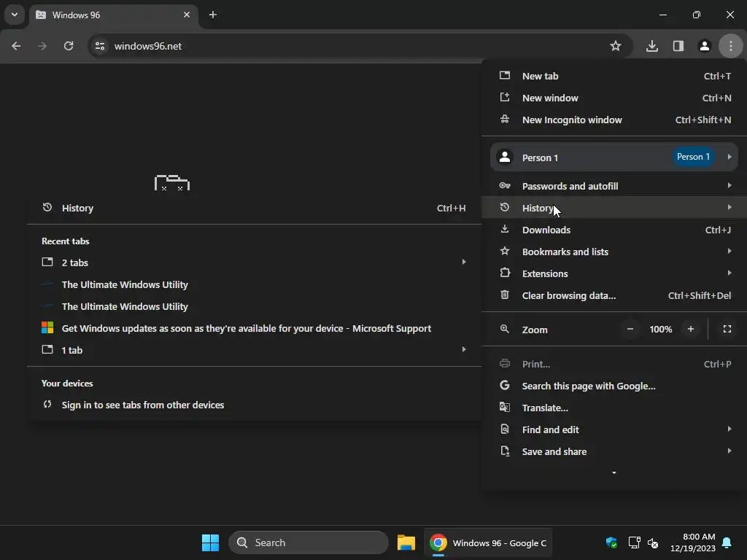Viewport: 747px width, 560px height.
Task: Open tab search dropdown arrow
Action: 15,15
